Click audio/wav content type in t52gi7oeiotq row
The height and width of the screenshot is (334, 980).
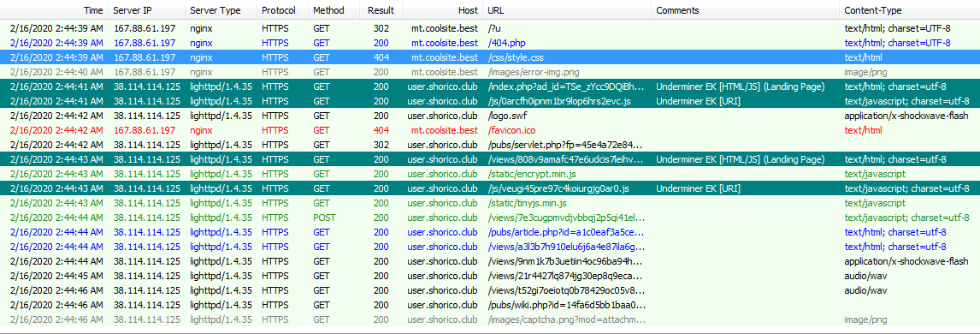tap(865, 290)
